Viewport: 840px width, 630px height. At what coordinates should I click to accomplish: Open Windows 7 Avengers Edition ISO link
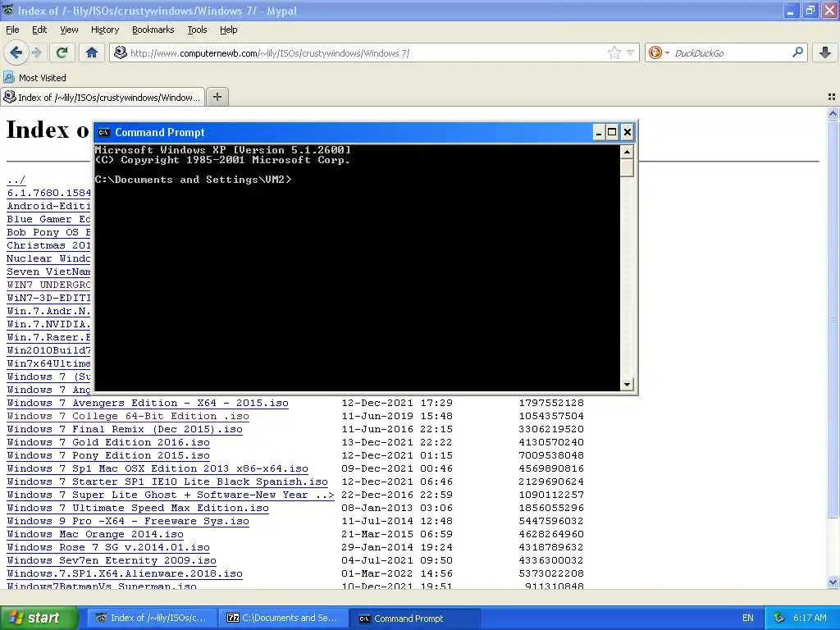point(148,403)
